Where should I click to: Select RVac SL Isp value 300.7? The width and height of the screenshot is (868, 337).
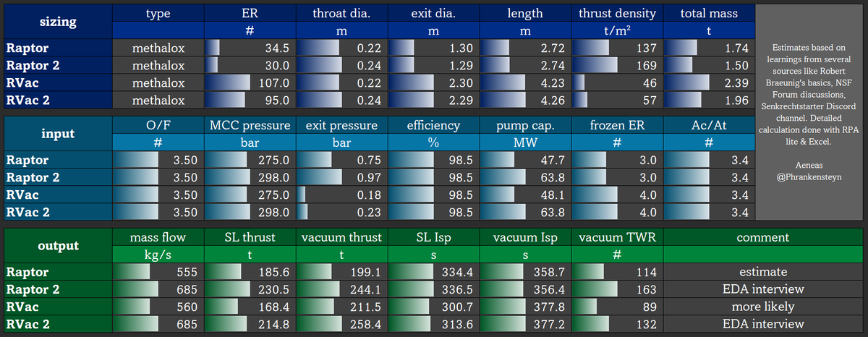pyautogui.click(x=433, y=307)
